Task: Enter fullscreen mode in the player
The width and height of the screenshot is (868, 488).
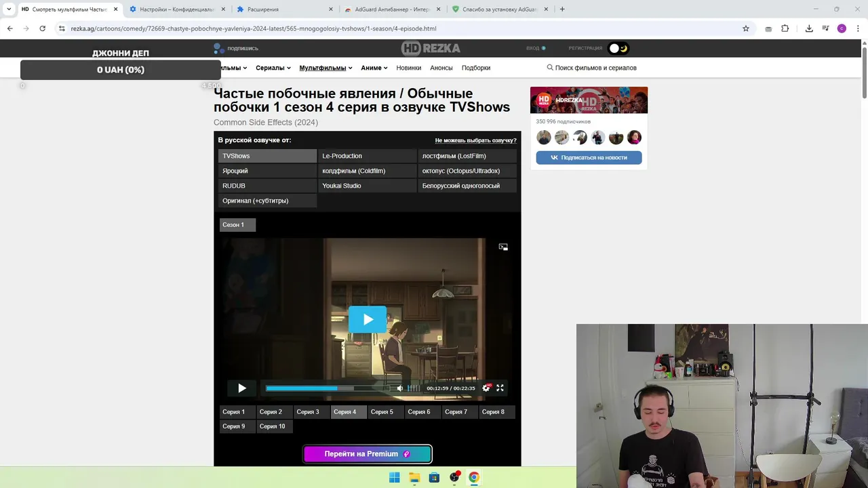Action: point(500,388)
